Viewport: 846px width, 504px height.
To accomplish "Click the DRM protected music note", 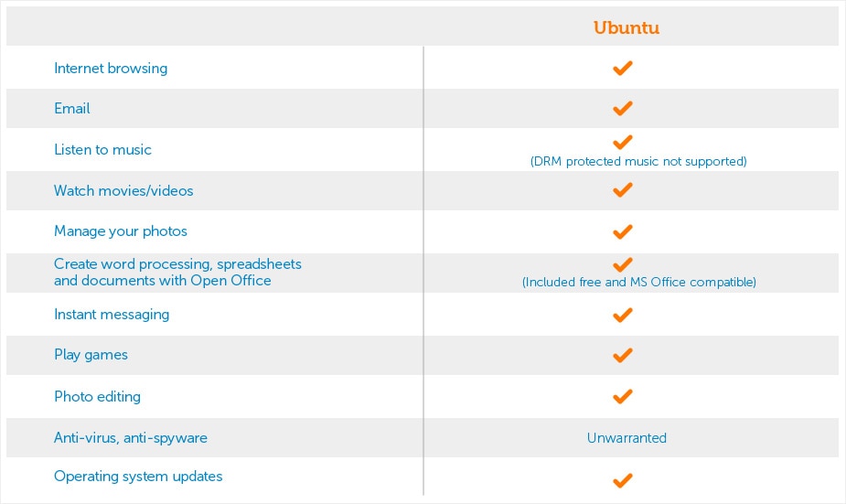I will point(638,161).
